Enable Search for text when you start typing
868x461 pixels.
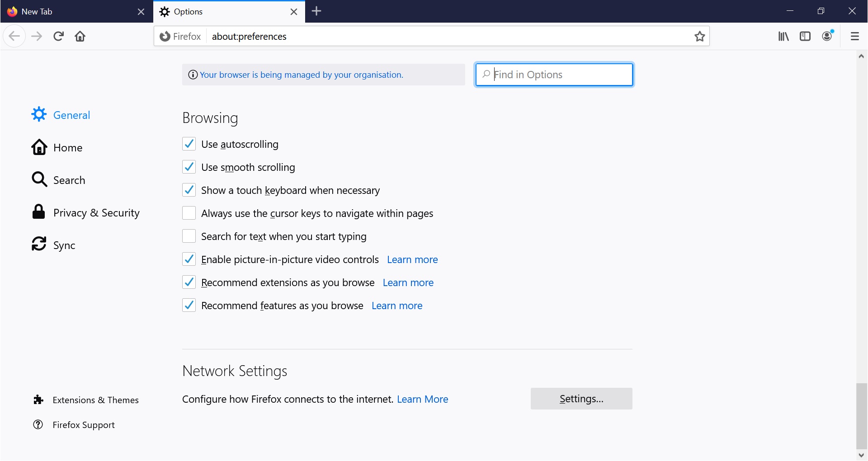189,236
